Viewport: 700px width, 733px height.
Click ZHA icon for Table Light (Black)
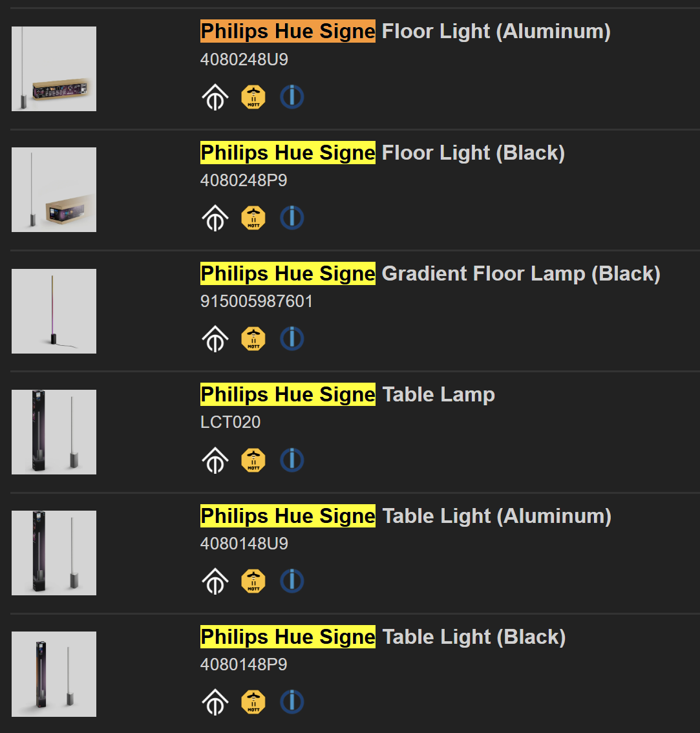(215, 702)
